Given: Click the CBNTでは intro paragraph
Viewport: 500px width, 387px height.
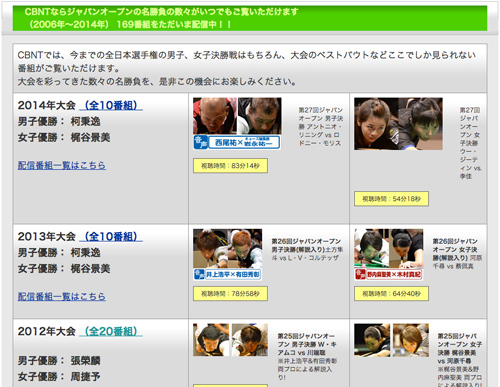Looking at the screenshot, I should (x=247, y=68).
